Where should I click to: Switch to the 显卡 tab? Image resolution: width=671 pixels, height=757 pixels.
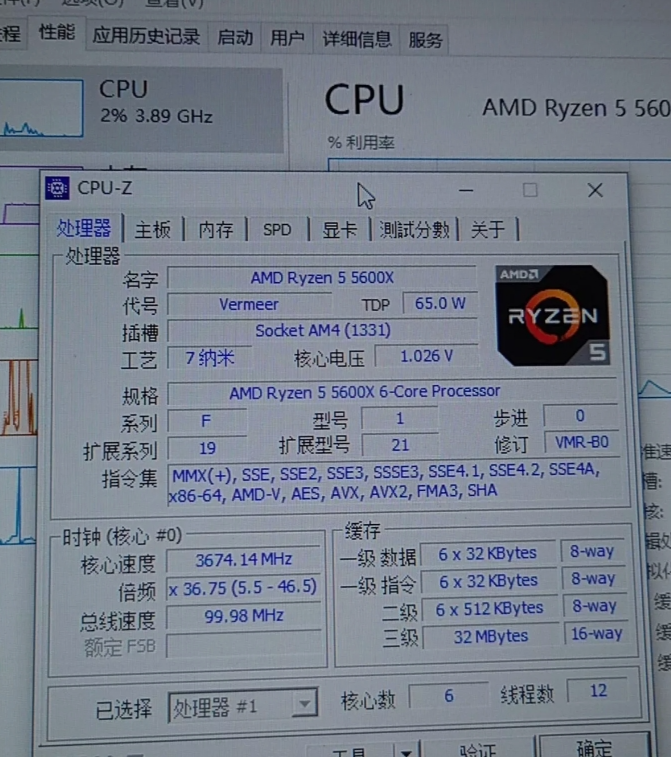339,230
